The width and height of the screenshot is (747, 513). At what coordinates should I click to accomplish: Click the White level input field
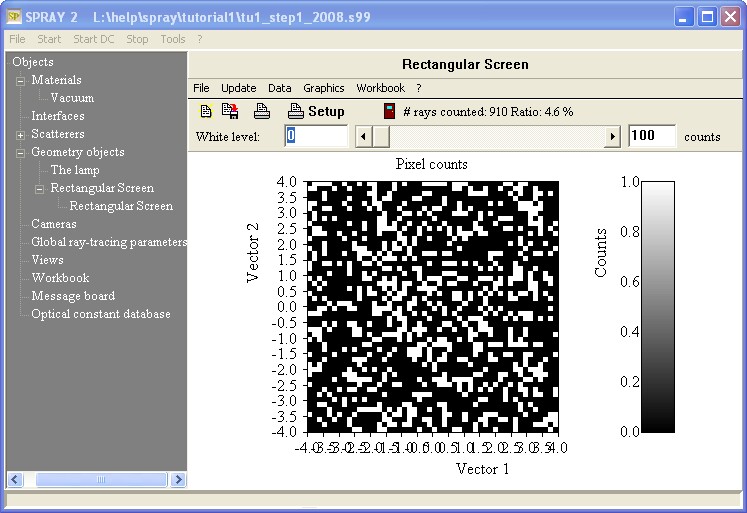316,136
